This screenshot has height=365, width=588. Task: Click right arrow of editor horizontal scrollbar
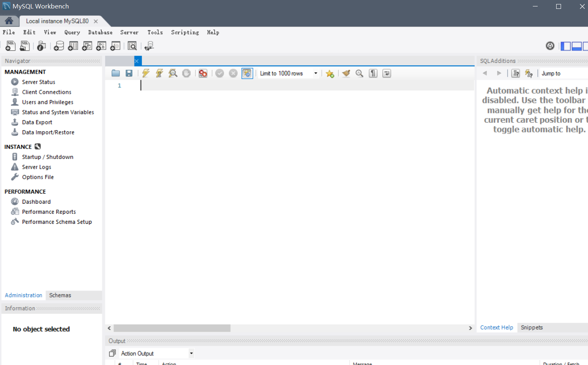tap(470, 328)
